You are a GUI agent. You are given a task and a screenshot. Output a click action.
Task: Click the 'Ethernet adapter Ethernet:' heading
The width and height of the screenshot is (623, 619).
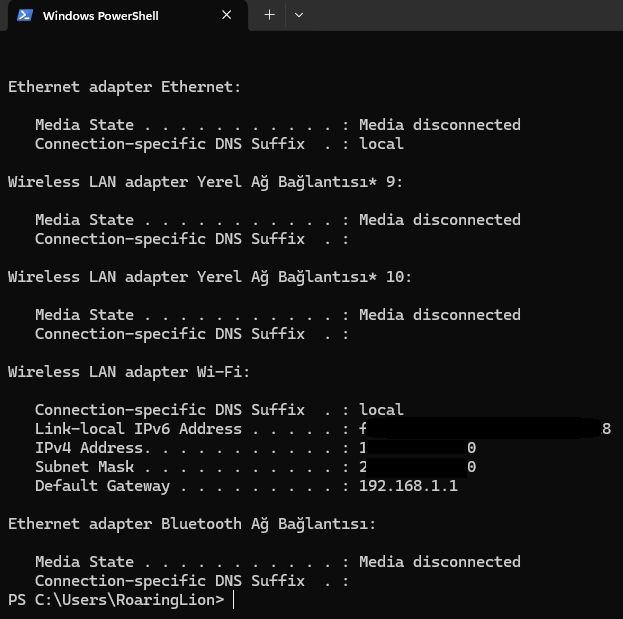124,87
